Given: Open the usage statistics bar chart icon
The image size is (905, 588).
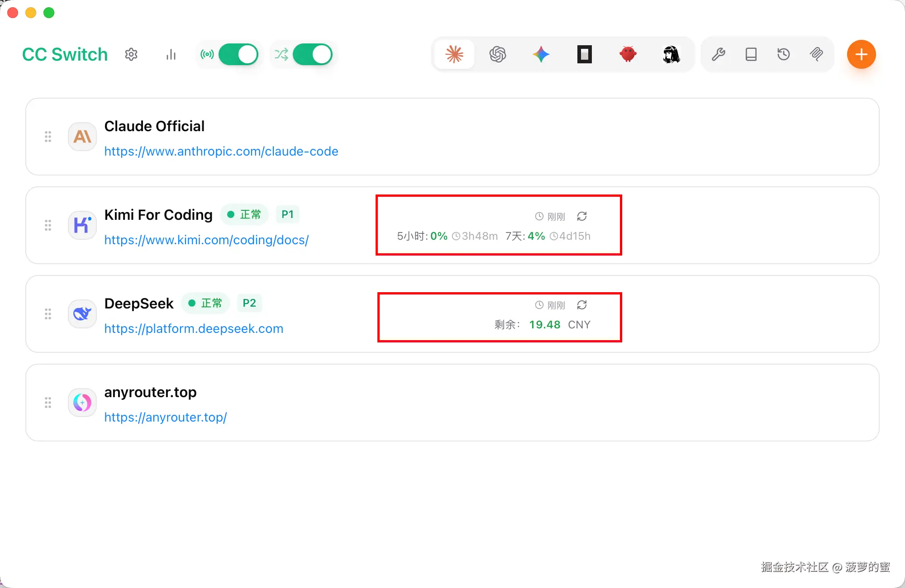Looking at the screenshot, I should point(171,55).
